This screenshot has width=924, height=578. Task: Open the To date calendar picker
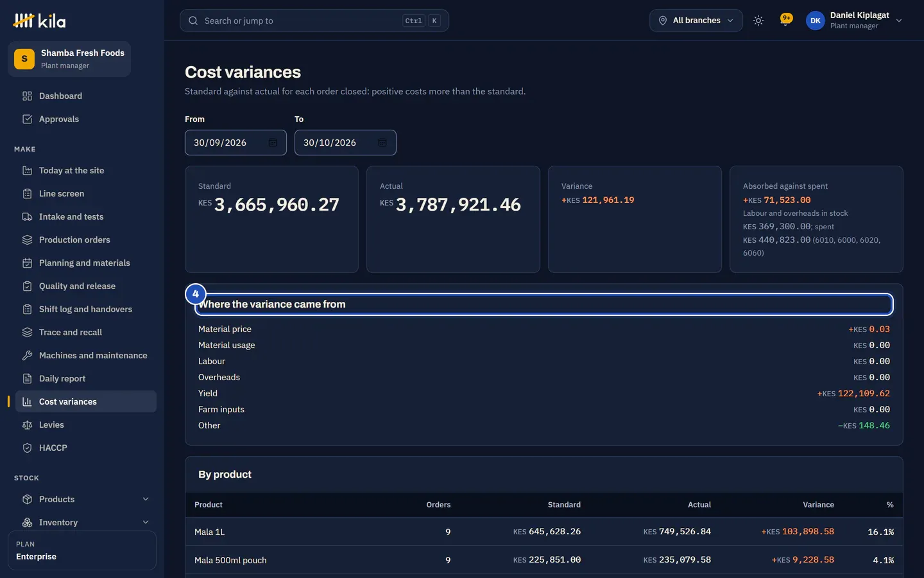pos(382,143)
